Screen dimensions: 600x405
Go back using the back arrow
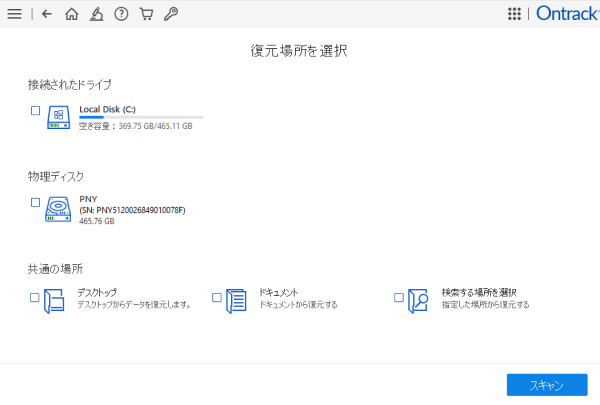(x=47, y=14)
